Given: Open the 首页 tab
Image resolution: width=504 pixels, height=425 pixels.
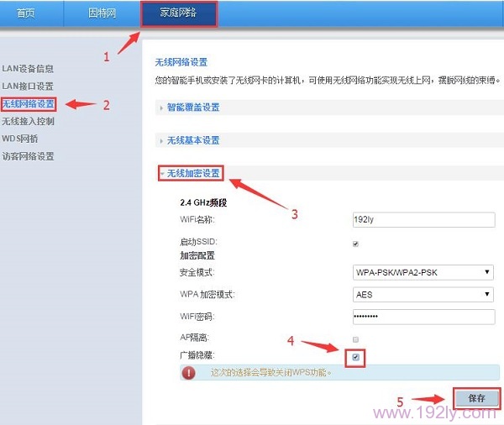Looking at the screenshot, I should pos(25,13).
